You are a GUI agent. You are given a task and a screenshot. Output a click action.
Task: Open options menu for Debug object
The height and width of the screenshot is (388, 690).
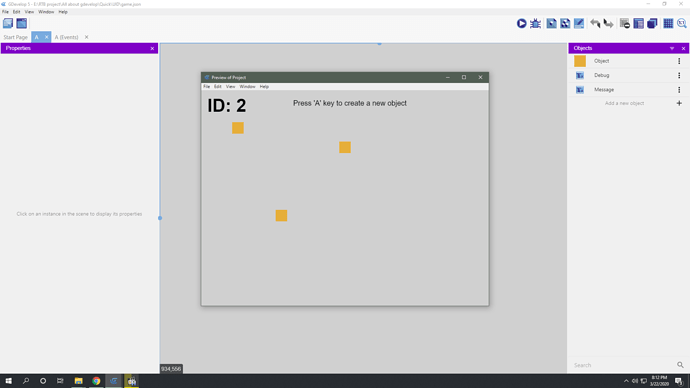coord(679,75)
